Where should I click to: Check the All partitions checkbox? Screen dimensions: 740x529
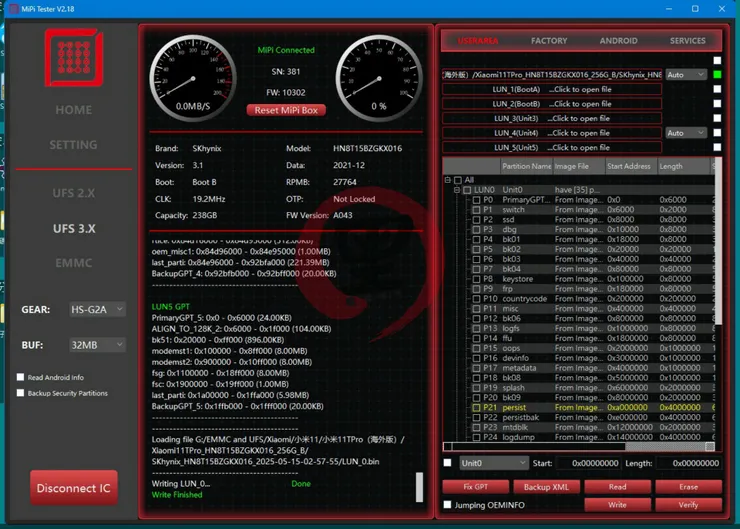coord(458,180)
